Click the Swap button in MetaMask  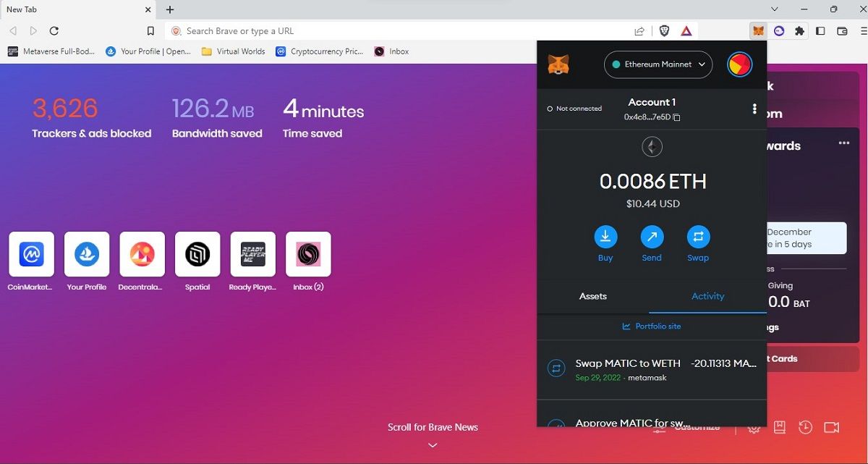click(698, 237)
